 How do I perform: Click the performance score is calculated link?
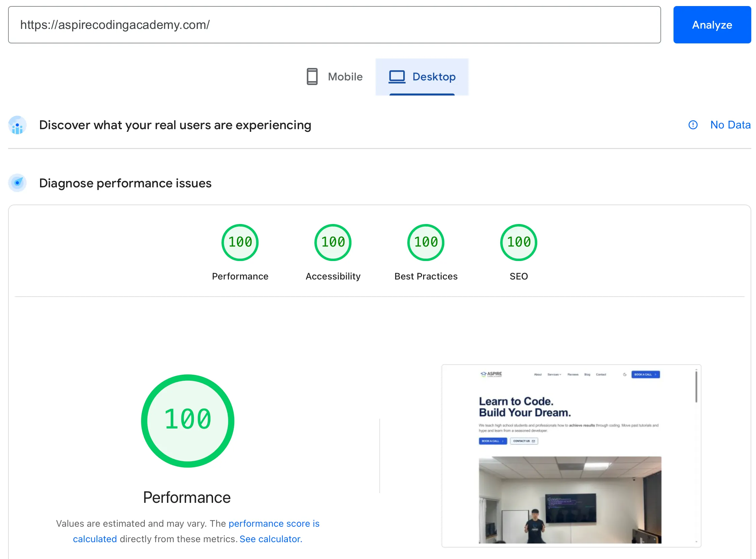(x=274, y=523)
